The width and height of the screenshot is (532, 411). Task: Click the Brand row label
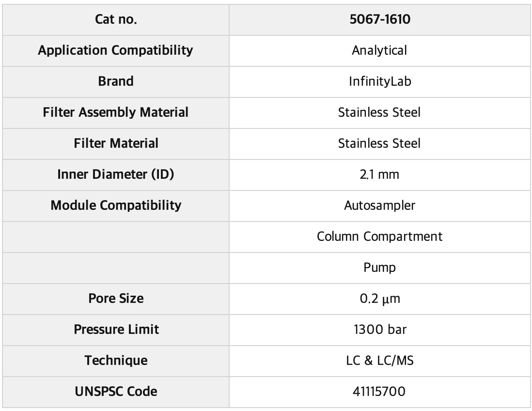pyautogui.click(x=116, y=81)
